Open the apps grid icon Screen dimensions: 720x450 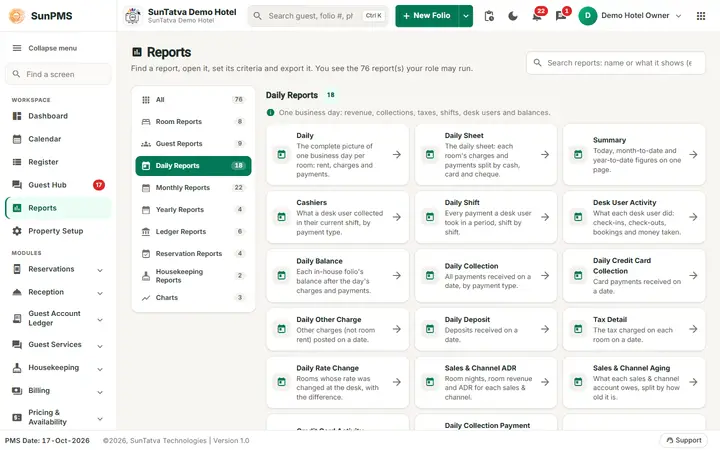[x=701, y=16]
